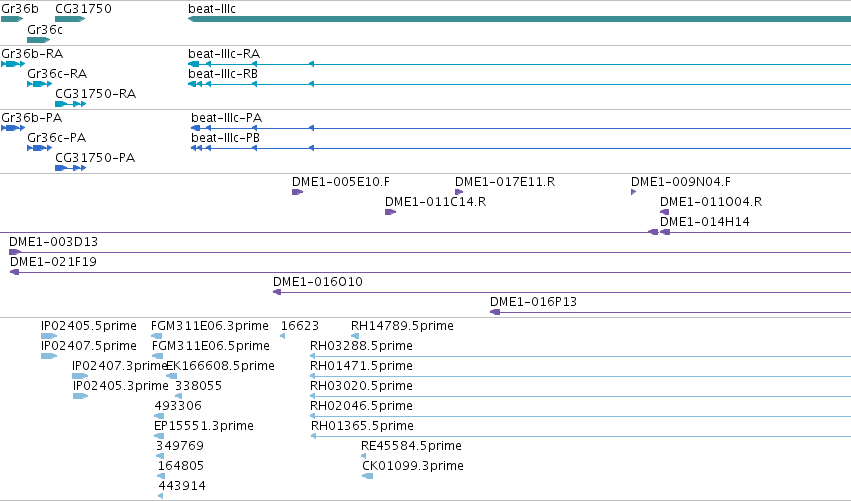This screenshot has height=501, width=851.
Task: Select the DME1-005E10.F clone end marker
Action: tap(297, 192)
